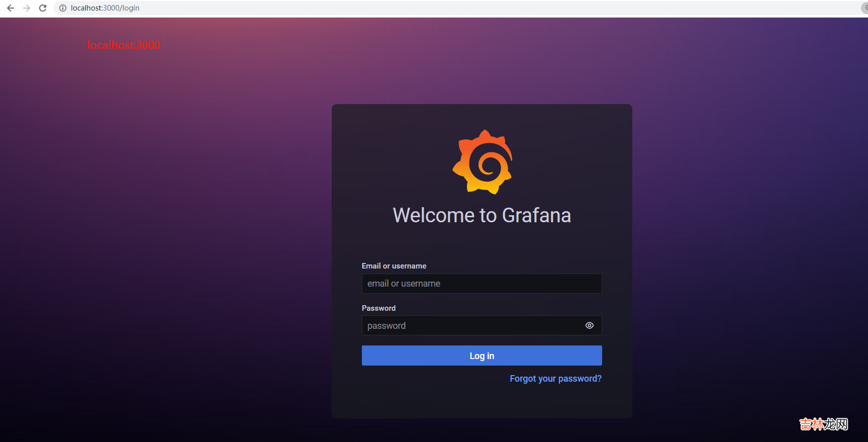
Task: Click the Grafana logo
Action: (x=482, y=162)
